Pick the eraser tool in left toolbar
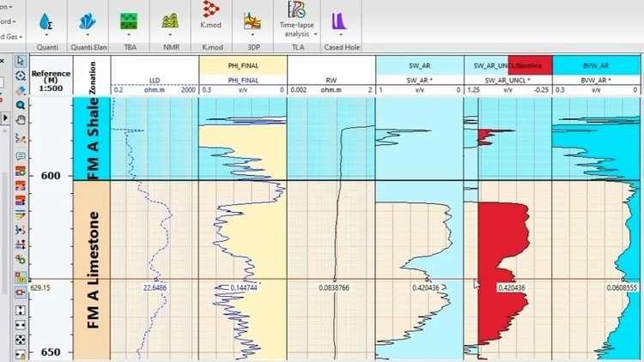 [x=20, y=89]
